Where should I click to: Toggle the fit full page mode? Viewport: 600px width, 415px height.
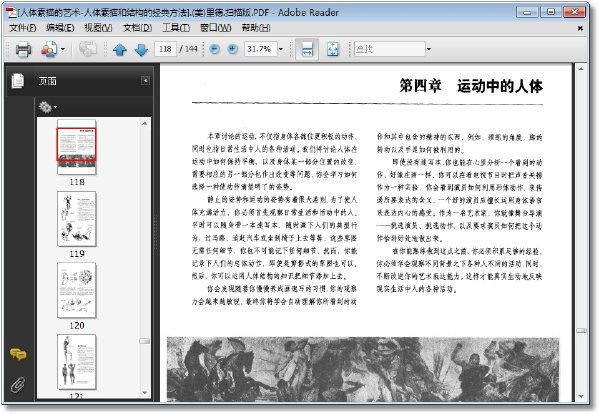pyautogui.click(x=333, y=49)
